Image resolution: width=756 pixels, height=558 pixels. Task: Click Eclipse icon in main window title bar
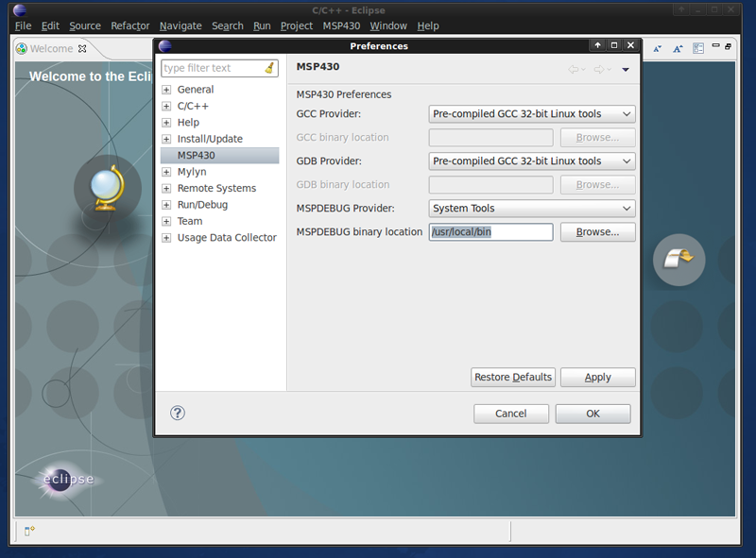[20, 10]
